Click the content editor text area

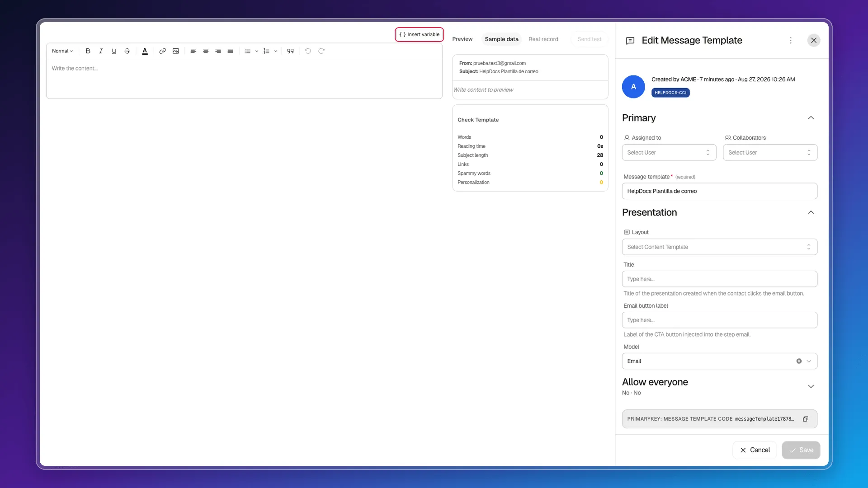pyautogui.click(x=244, y=79)
